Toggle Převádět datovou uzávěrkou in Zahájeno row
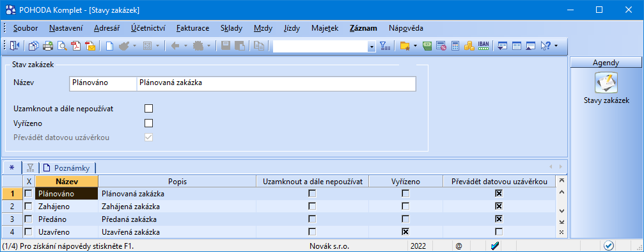644x252 pixels. [499, 206]
